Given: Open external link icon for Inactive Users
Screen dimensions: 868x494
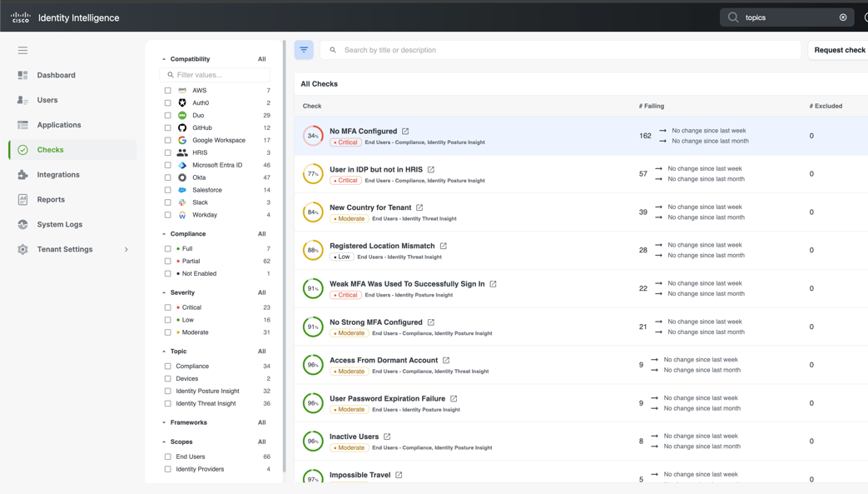Looking at the screenshot, I should 387,437.
